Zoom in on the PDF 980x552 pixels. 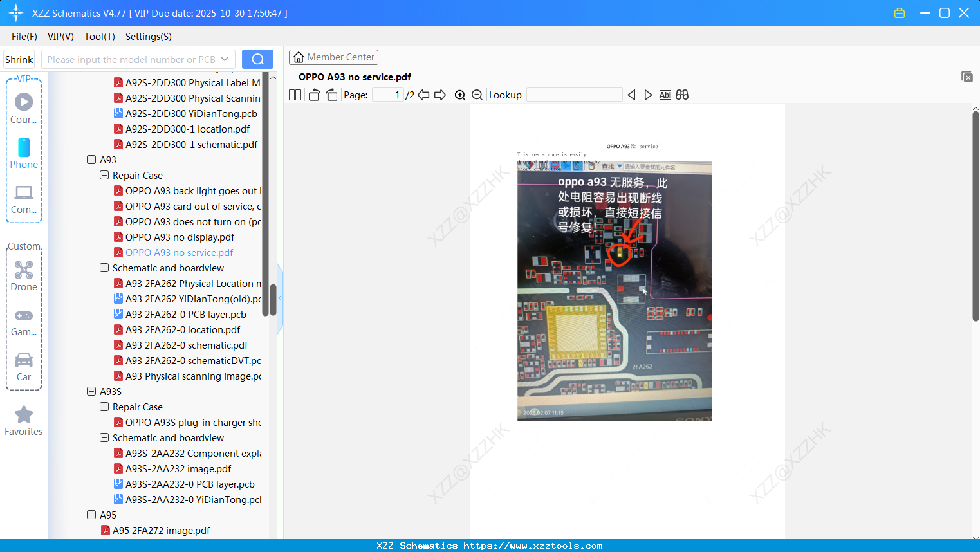(460, 95)
